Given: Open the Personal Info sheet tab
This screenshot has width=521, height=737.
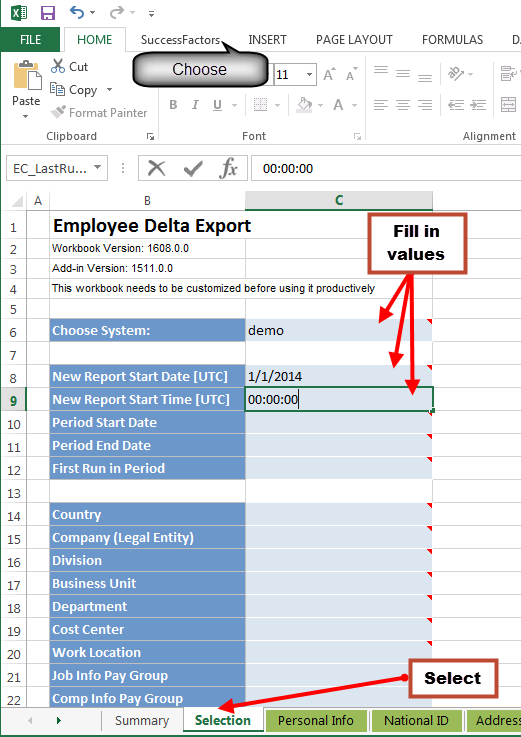Looking at the screenshot, I should pyautogui.click(x=316, y=720).
